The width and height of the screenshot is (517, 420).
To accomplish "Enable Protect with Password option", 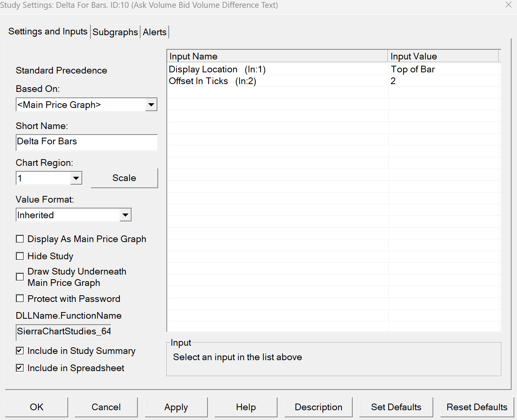I will coord(20,299).
